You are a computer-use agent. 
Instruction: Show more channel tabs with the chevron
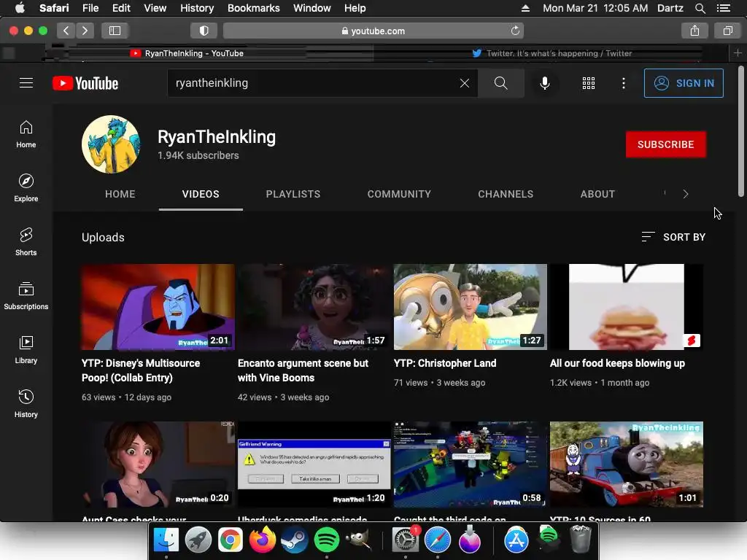point(686,194)
